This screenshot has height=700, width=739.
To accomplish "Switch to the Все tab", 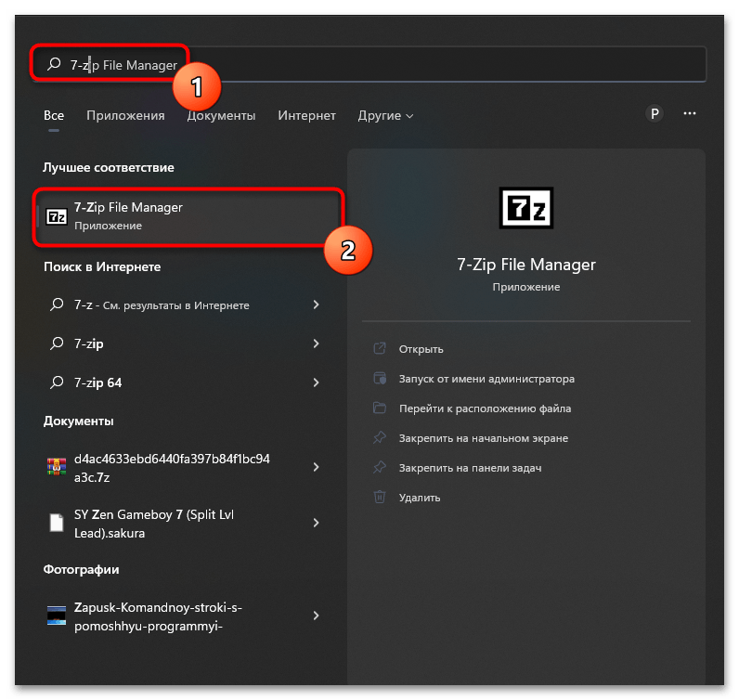I will (x=54, y=115).
